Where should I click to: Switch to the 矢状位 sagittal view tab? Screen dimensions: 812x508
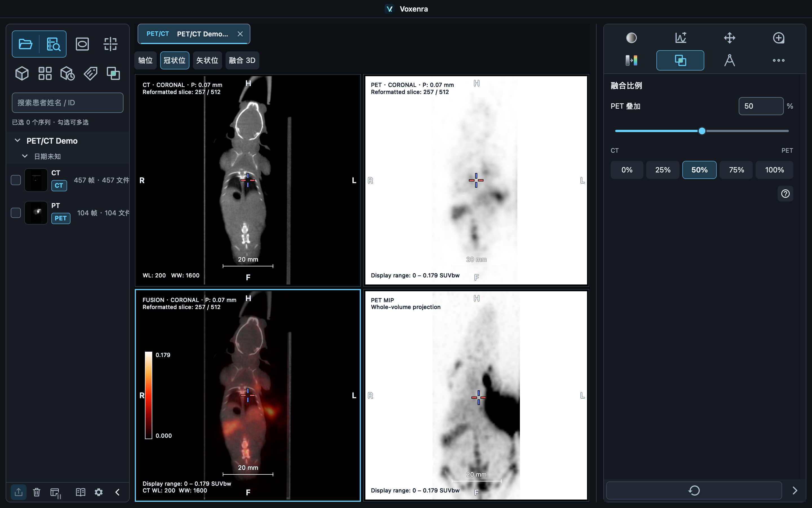pos(207,60)
